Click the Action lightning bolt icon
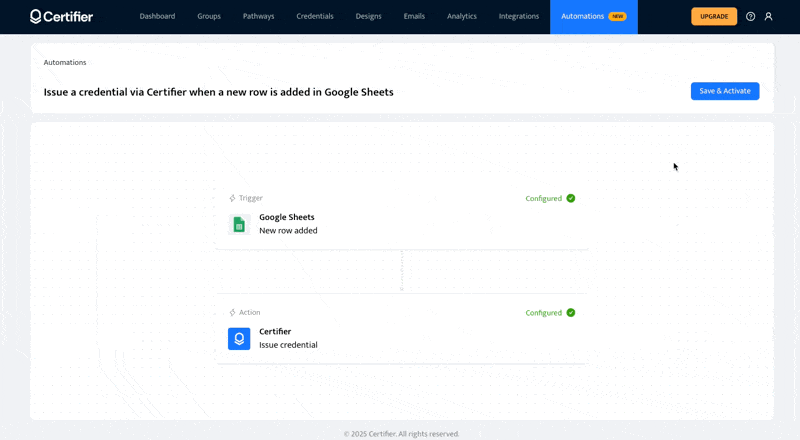Viewport: 800px width, 440px height. coord(232,312)
